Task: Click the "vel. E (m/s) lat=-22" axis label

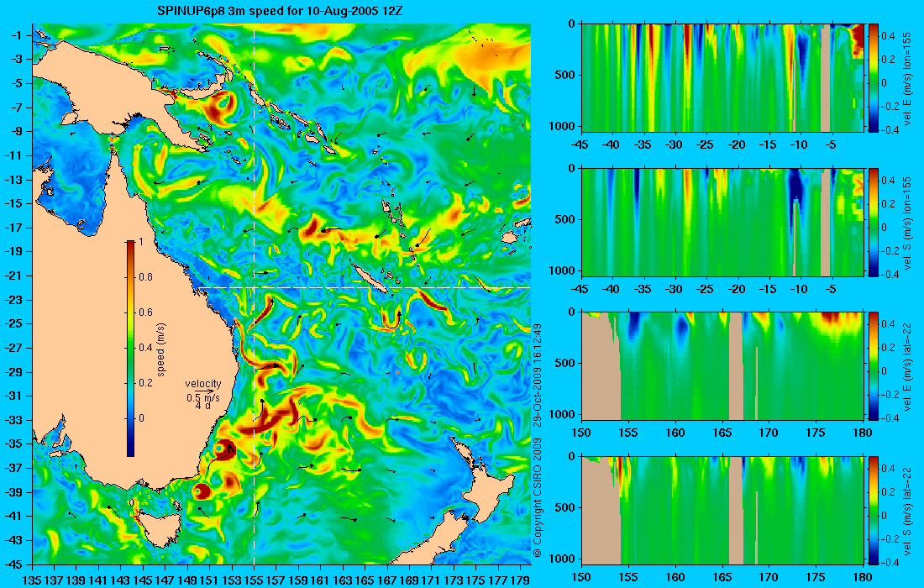Action: tap(907, 366)
